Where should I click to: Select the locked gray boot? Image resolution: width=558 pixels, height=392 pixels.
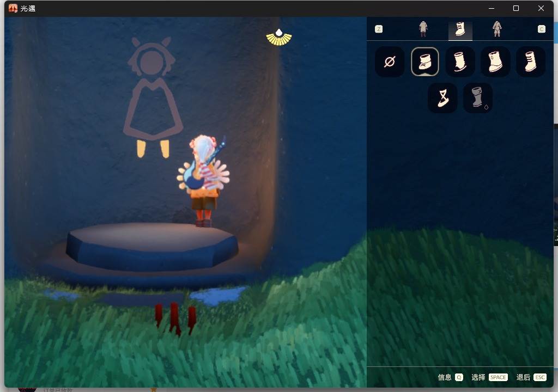[477, 98]
